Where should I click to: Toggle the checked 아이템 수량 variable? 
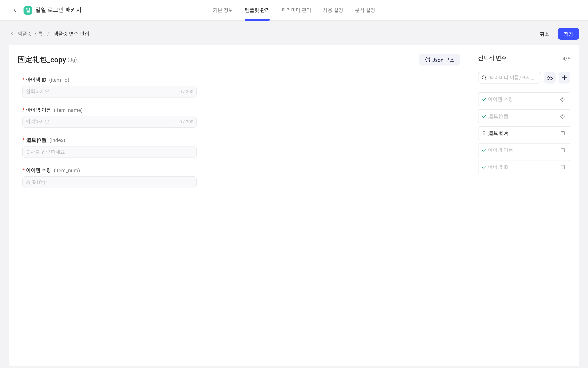tap(524, 99)
